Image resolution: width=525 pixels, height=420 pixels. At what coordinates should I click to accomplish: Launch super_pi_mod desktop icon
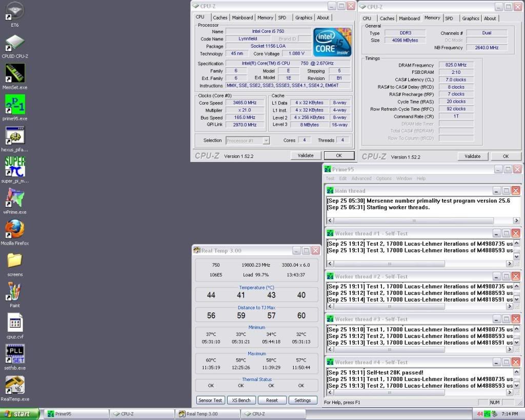tap(15, 167)
